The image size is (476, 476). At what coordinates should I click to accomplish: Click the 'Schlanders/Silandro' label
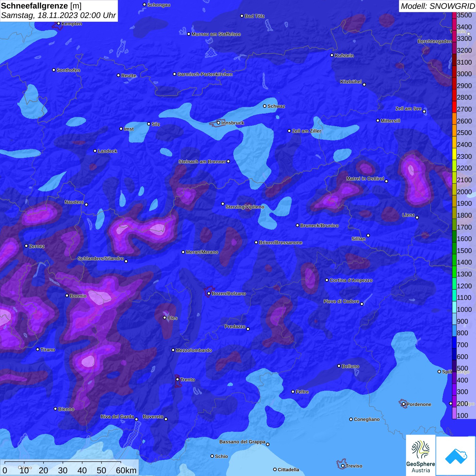[101, 258]
